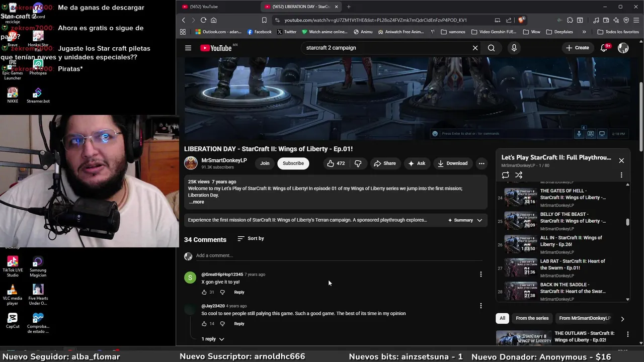
Task: Open the YouTube account avatar menu
Action: click(x=623, y=48)
